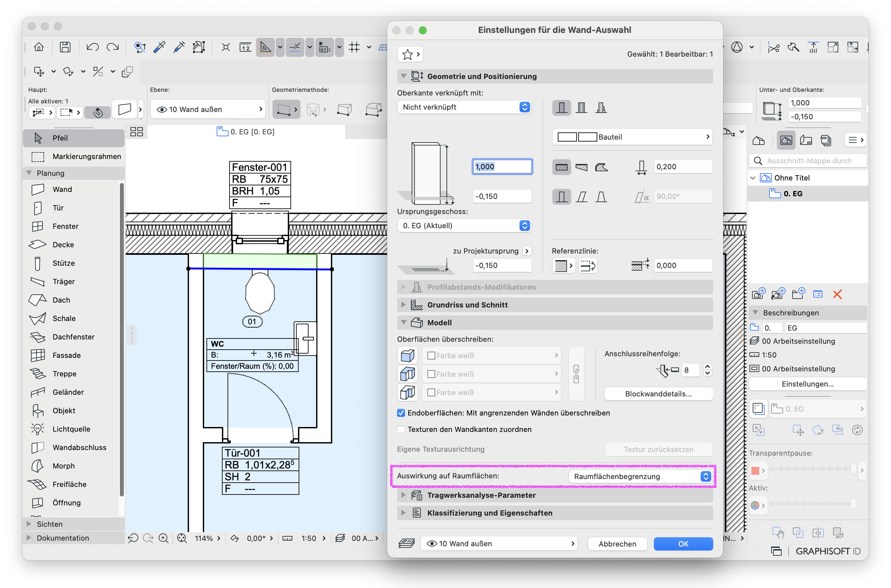Select the Dachfenster tool
The width and height of the screenshot is (891, 588).
[73, 337]
